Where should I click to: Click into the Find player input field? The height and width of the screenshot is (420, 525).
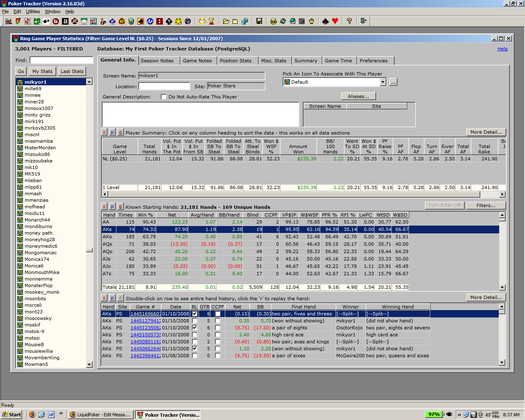(61, 60)
